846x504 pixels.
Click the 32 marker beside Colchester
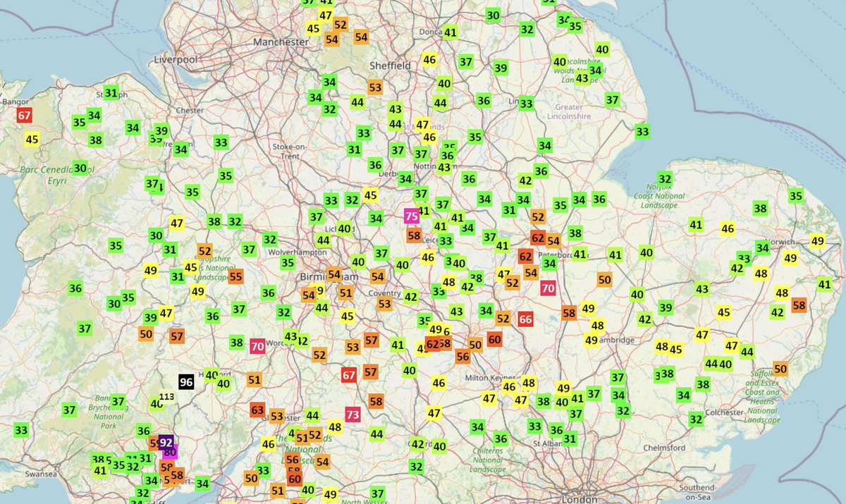point(696,419)
